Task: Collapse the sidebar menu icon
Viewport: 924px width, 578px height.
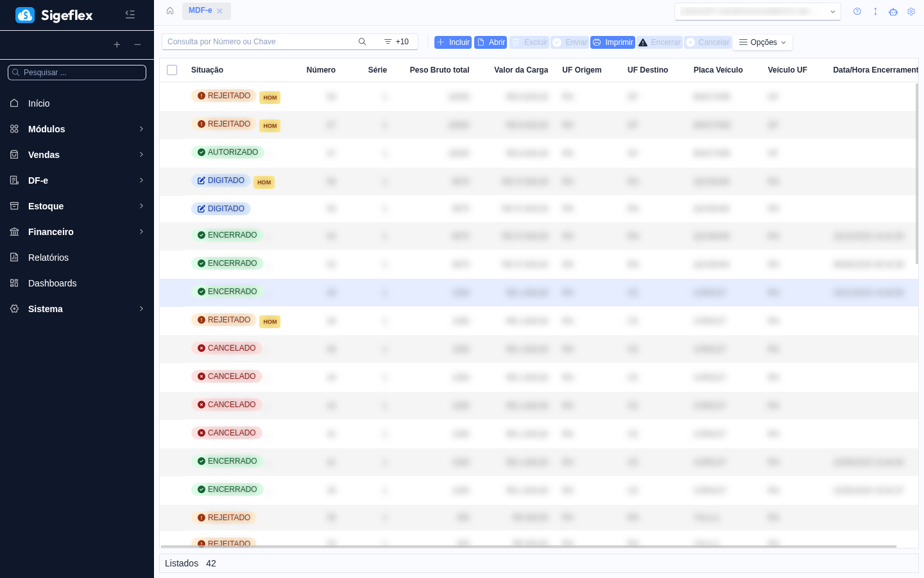Action: [130, 14]
